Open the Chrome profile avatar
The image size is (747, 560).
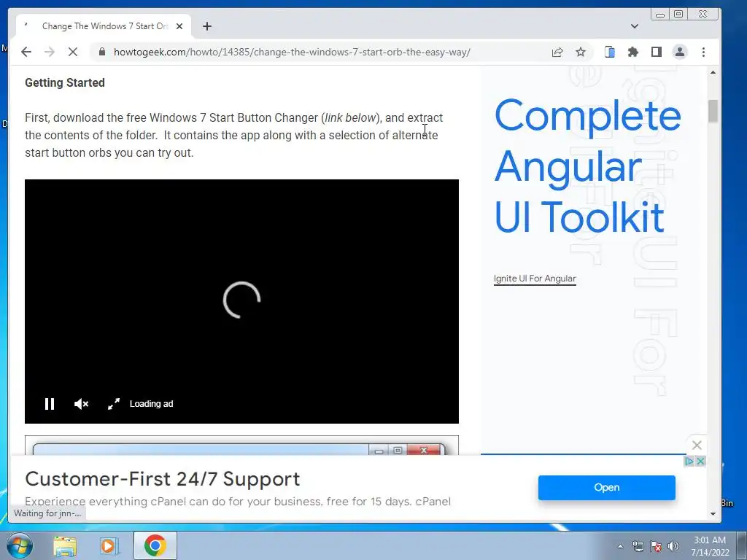click(x=680, y=52)
